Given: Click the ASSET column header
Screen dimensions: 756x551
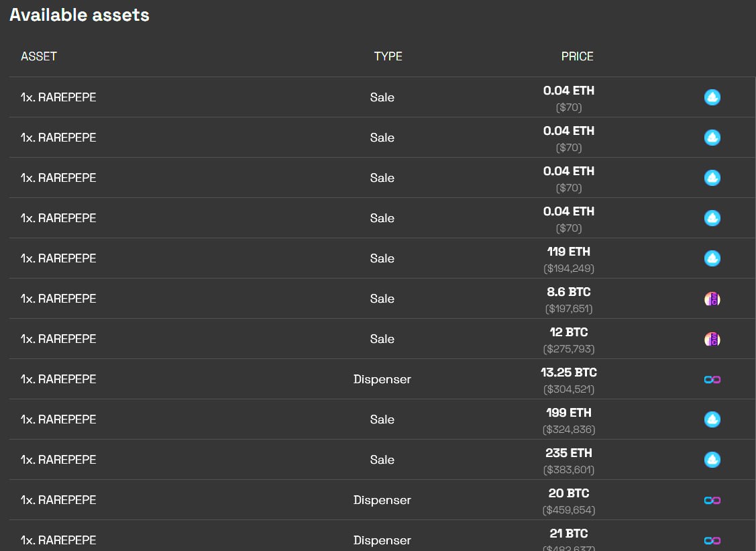Looking at the screenshot, I should (x=39, y=56).
